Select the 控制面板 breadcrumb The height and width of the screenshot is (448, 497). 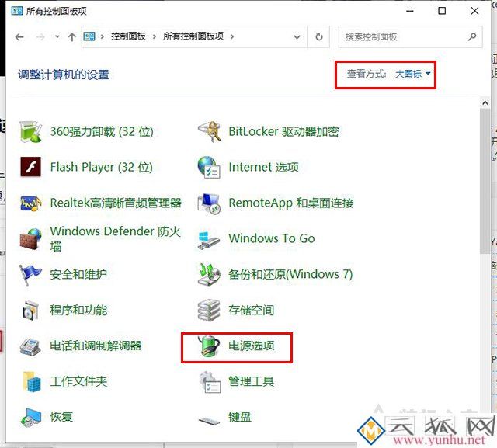click(128, 36)
